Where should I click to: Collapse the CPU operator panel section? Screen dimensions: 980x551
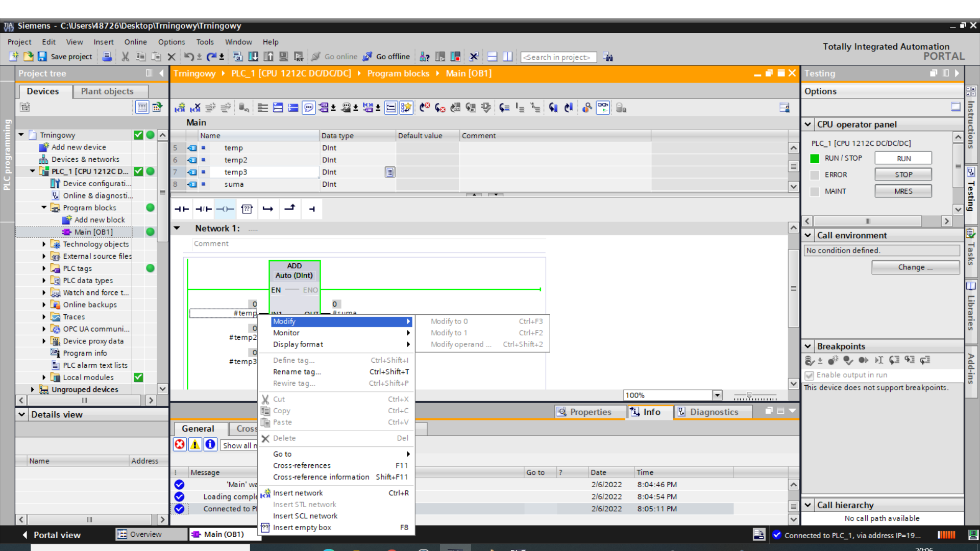tap(808, 124)
